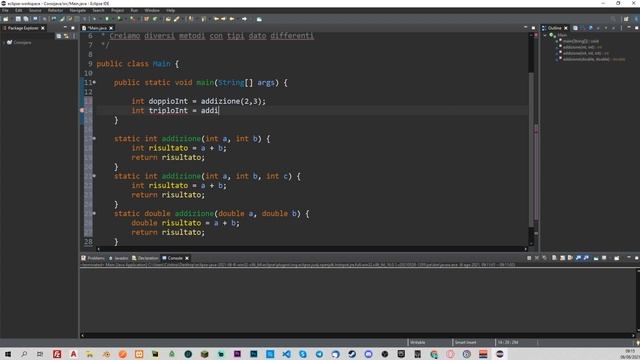Open the File menu
The width and height of the screenshot is (640, 360).
pos(5,10)
